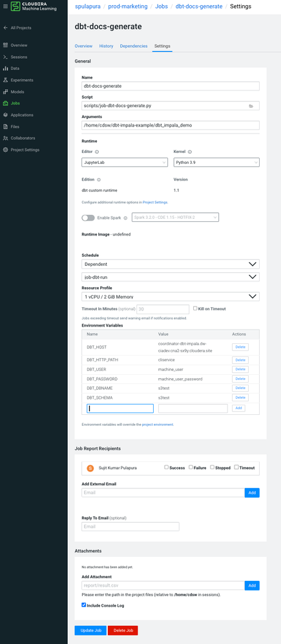
Task: Click the Sessions terminal icon in sidebar
Action: click(5, 57)
